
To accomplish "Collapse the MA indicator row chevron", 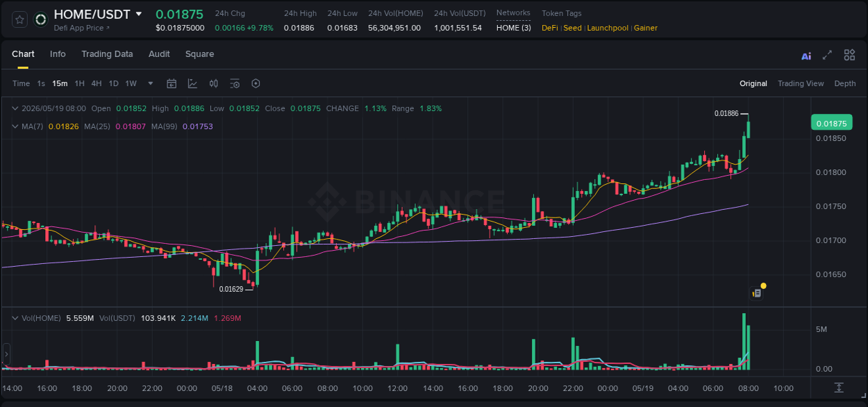I will [15, 126].
